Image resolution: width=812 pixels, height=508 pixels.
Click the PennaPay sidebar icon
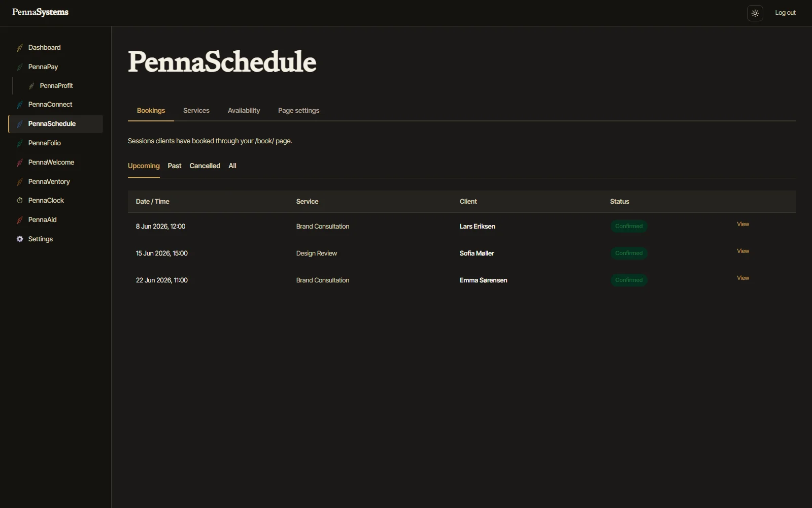point(20,67)
